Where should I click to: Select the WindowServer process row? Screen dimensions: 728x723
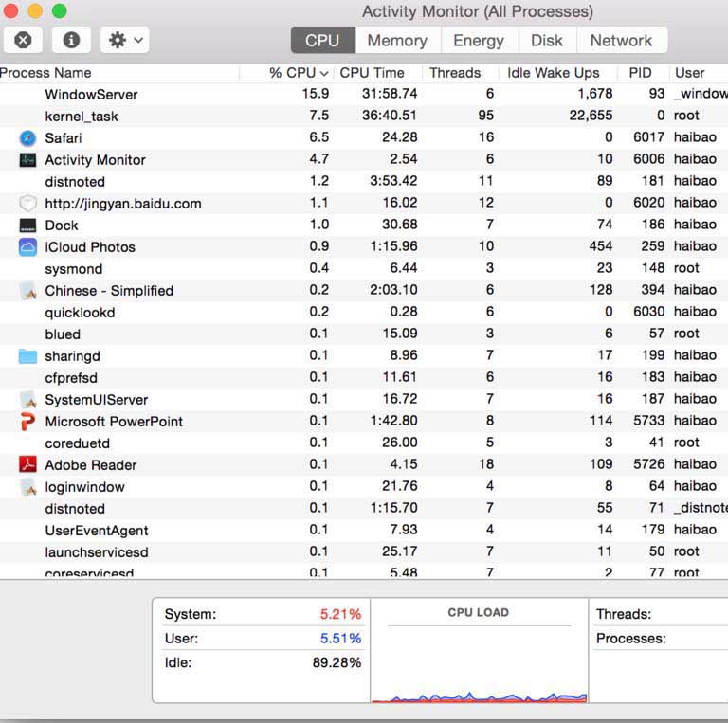(x=91, y=95)
